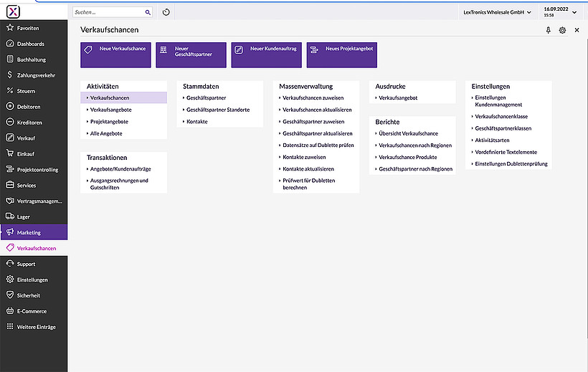Click Neue Verkaufschance tile
Image resolution: width=588 pixels, height=372 pixels.
point(115,55)
